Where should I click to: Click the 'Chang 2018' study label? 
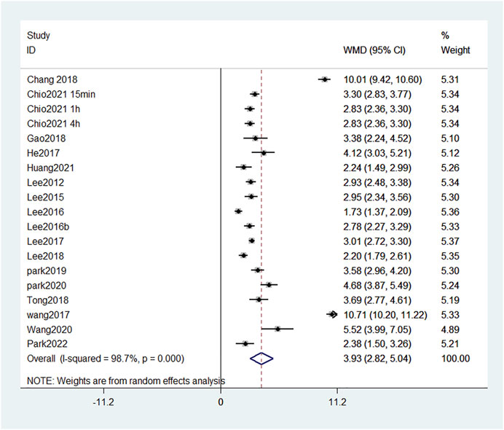(52, 79)
